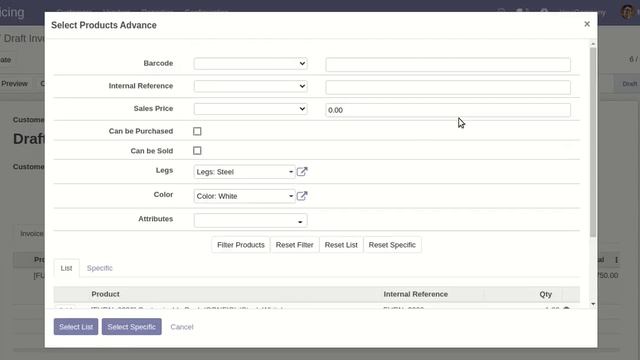Tick the Can be Purchased checkbox
The height and width of the screenshot is (360, 640).
(x=197, y=131)
